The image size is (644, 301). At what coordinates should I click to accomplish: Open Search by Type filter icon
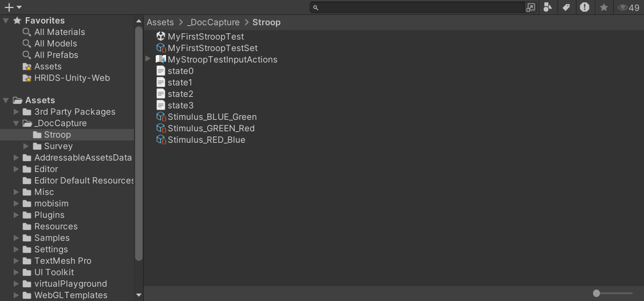(x=547, y=7)
